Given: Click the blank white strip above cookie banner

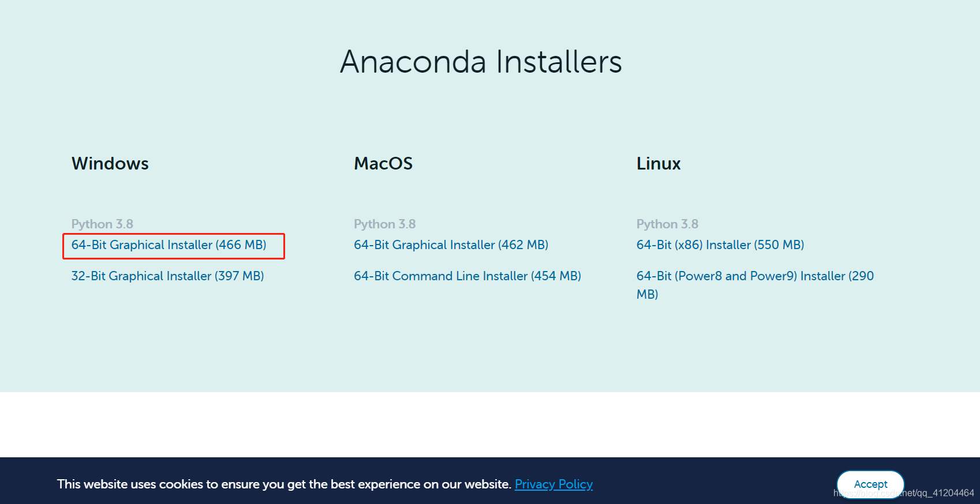Looking at the screenshot, I should pyautogui.click(x=490, y=424).
